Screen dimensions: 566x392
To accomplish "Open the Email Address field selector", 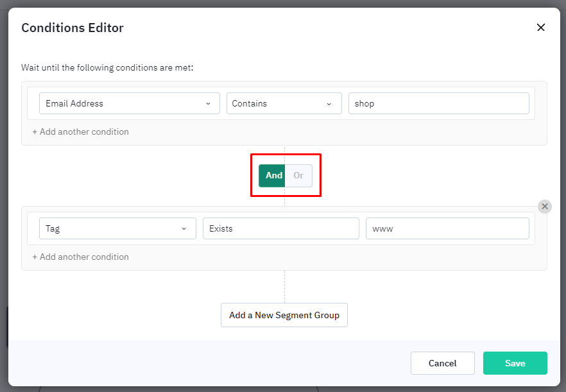I will [x=130, y=103].
